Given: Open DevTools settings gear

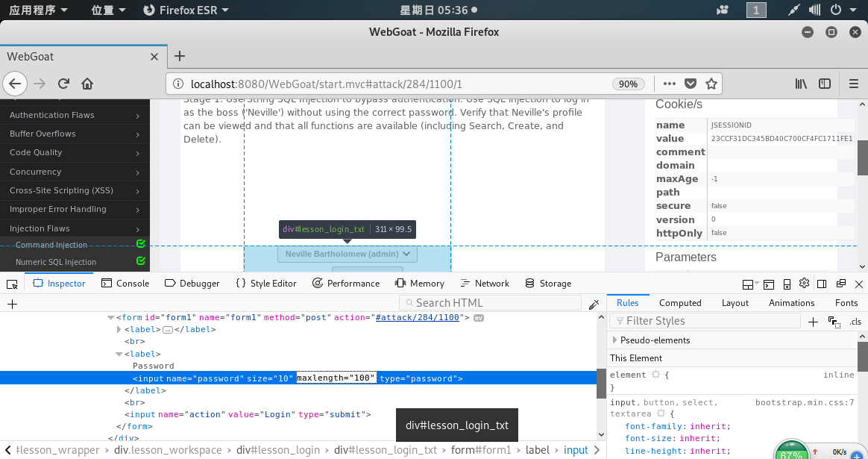Looking at the screenshot, I should pyautogui.click(x=805, y=284).
